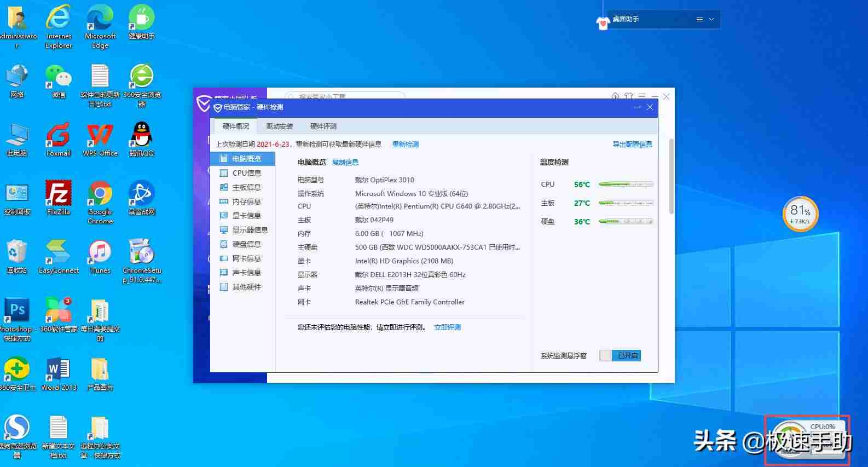Click the 导出配置信息 link
Image resolution: width=868 pixels, height=467 pixels.
point(632,145)
